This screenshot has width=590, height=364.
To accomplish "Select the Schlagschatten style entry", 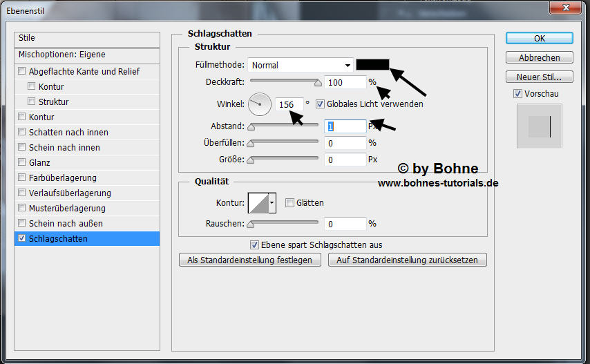I will (x=58, y=238).
